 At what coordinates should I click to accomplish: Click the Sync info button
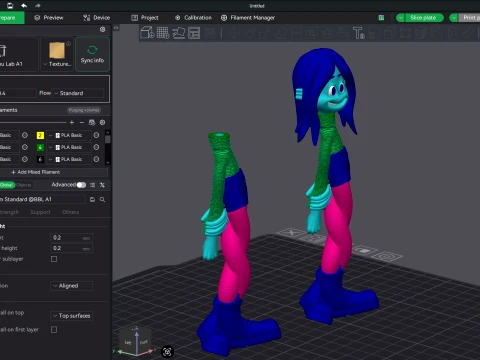92,54
